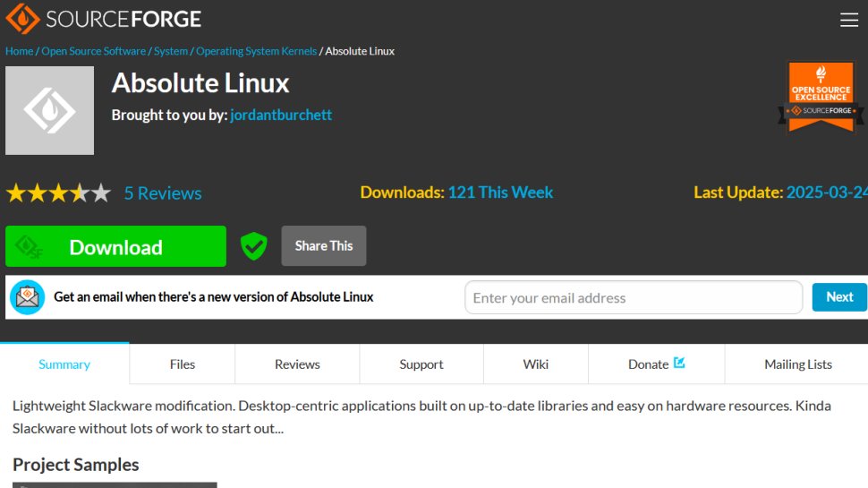Open the Support tab
Viewport: 868px width, 488px height.
(421, 364)
